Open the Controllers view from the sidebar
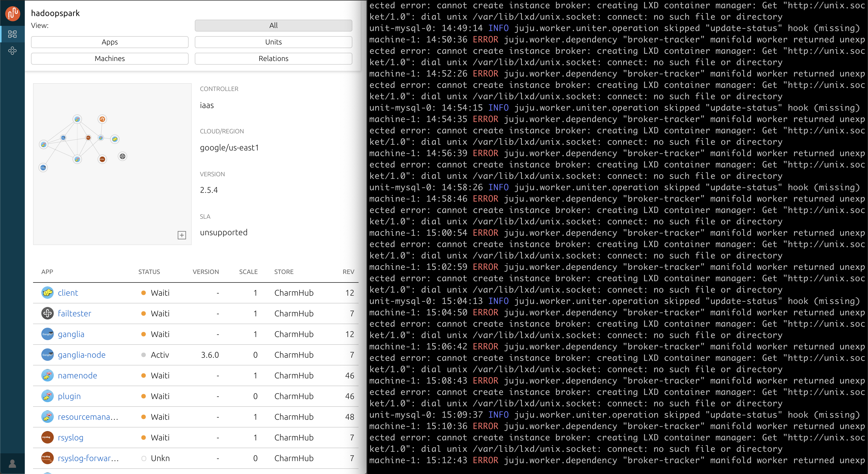Screen dimensions: 868x474 point(12,51)
